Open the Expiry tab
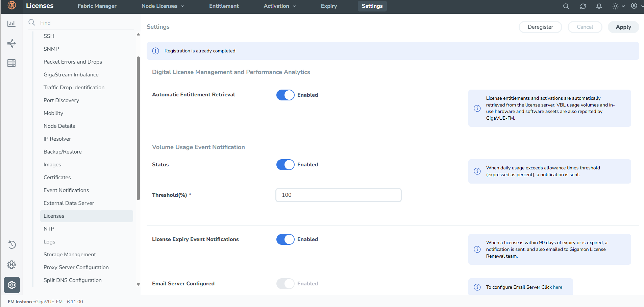 pyautogui.click(x=329, y=6)
